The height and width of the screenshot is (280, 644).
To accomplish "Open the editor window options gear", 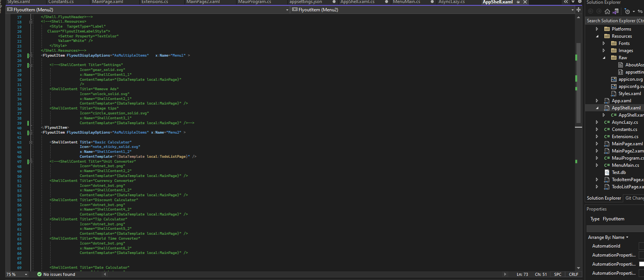I will pos(580,2).
